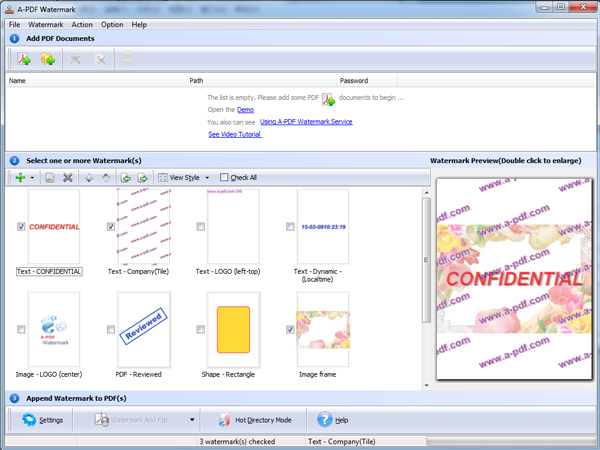600x450 pixels.
Task: Move the selected watermark up
Action: pos(106,178)
